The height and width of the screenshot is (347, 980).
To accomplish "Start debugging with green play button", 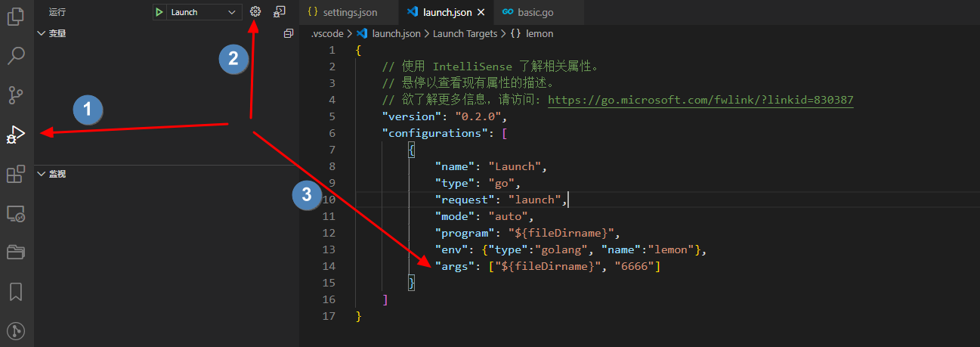I will tap(159, 12).
